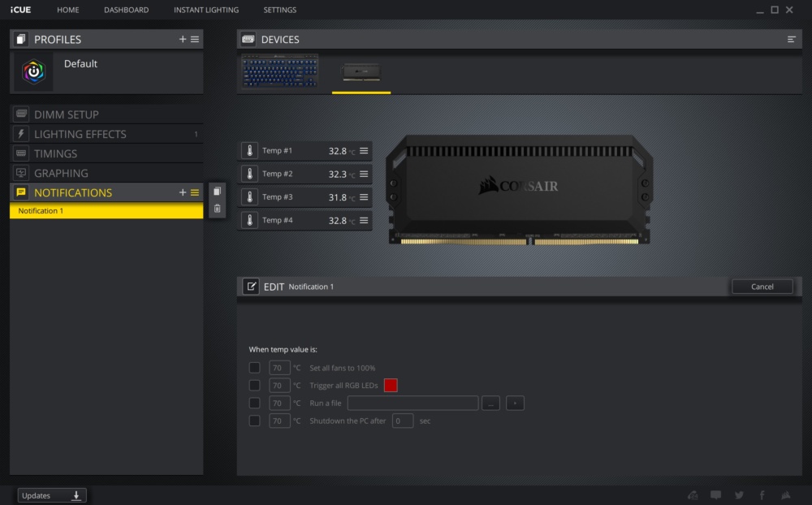Click the iCUE logo
Screen dimensions: 812x505
[x=21, y=10]
